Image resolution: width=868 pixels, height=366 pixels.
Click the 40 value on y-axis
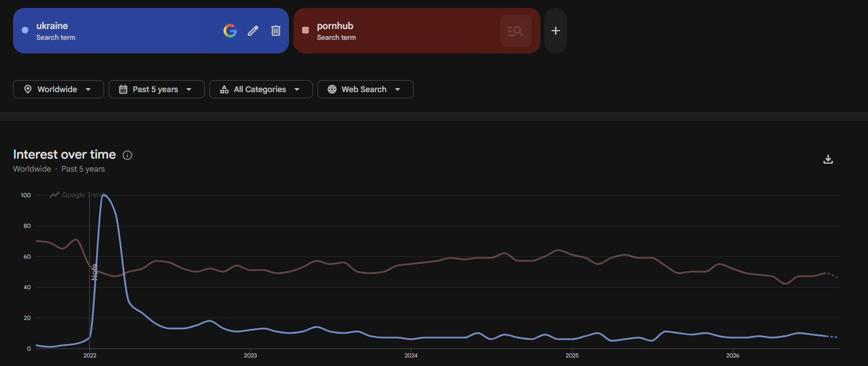(27, 287)
